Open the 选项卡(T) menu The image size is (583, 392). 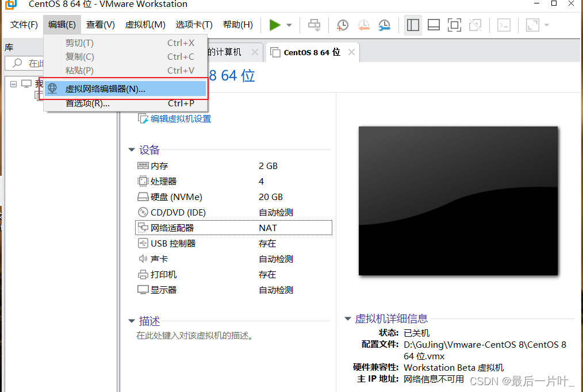pos(194,25)
